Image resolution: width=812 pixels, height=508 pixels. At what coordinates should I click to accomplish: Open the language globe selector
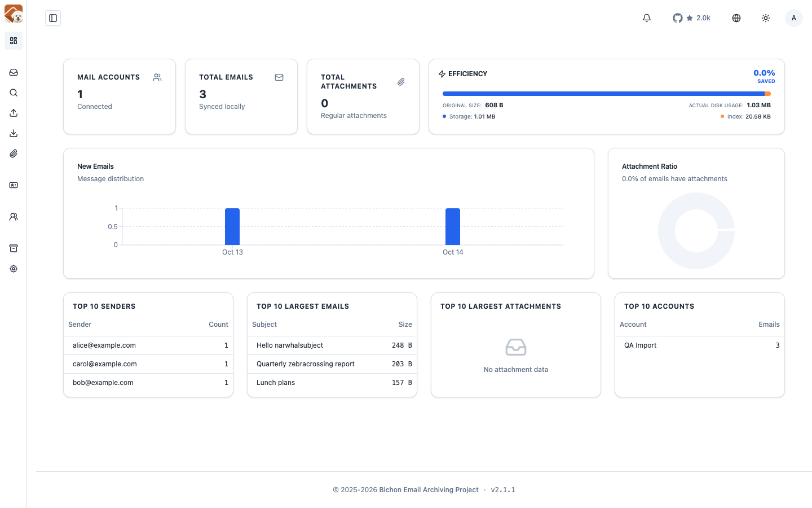(x=736, y=18)
